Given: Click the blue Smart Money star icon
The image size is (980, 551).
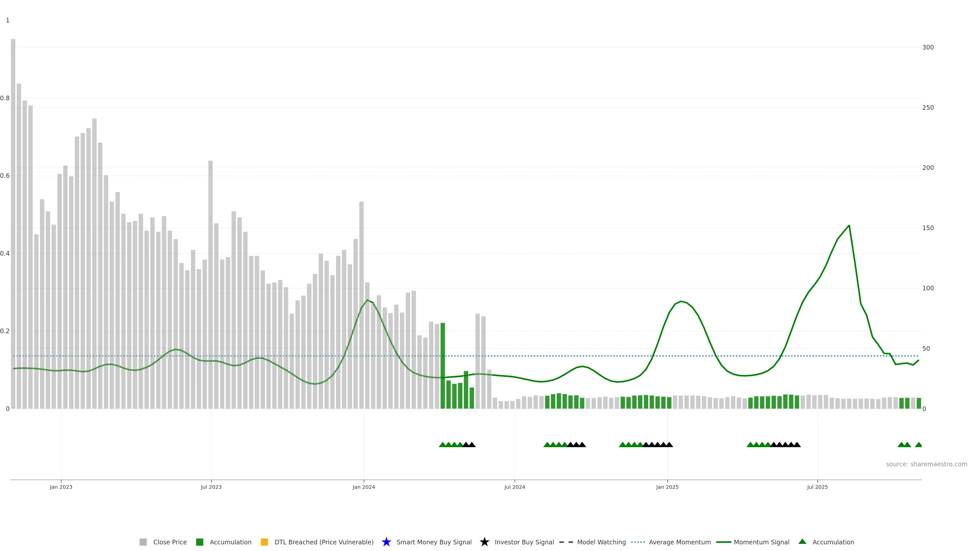Looking at the screenshot, I should pos(386,542).
